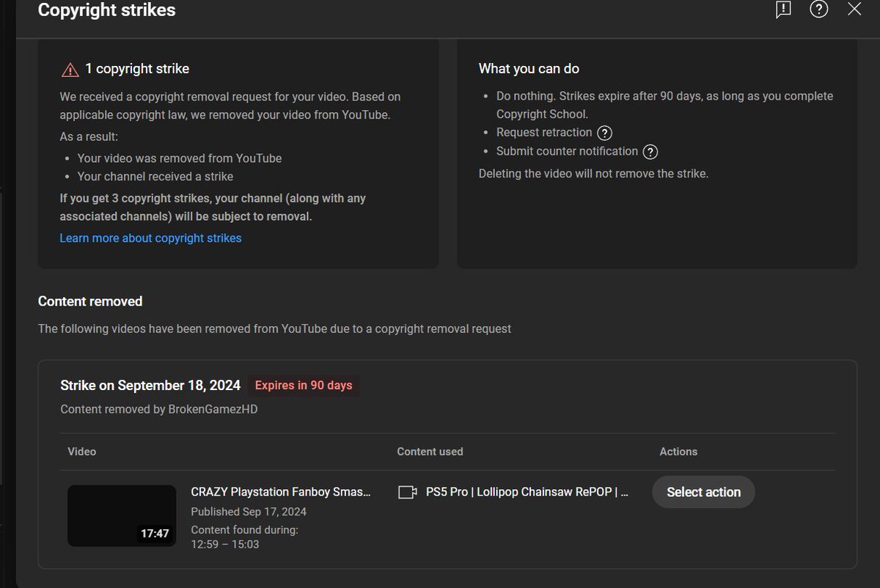The width and height of the screenshot is (880, 588).
Task: Open the Select action dropdown
Action: [703, 492]
